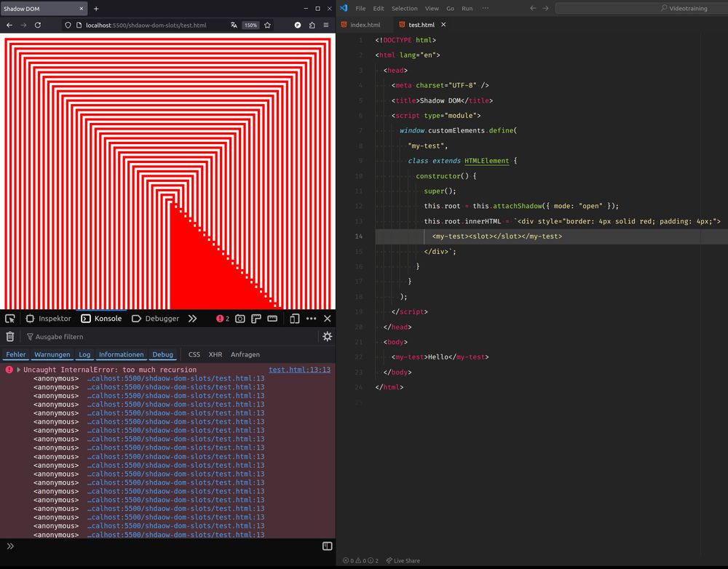Open the VS Code Selection menu
Image resolution: width=728 pixels, height=569 pixels.
(x=404, y=8)
